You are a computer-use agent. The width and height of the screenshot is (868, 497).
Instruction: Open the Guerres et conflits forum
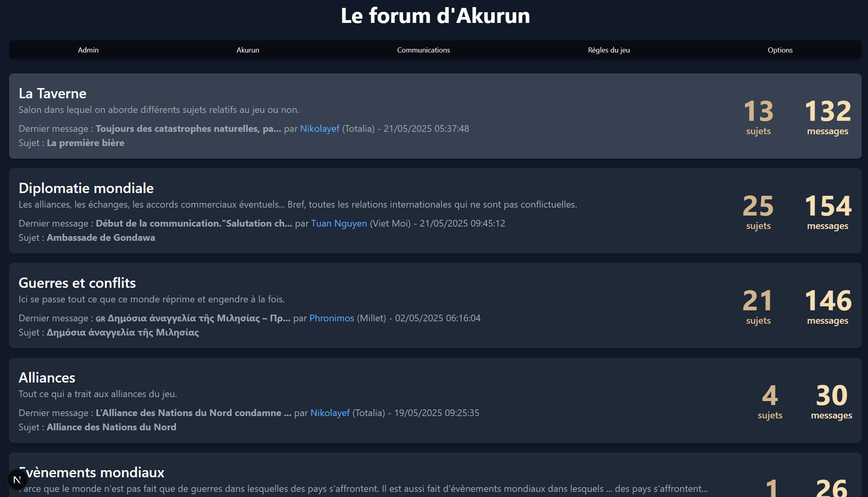tap(77, 283)
